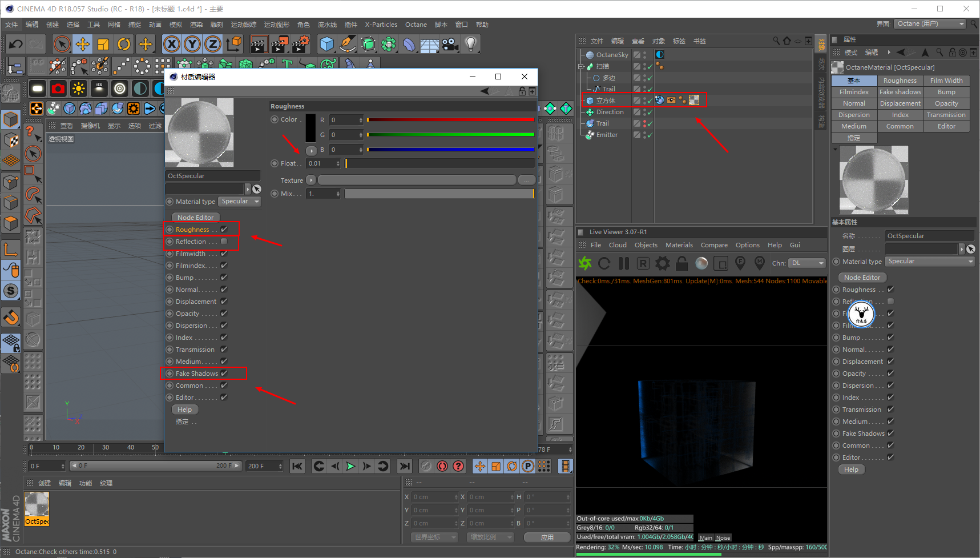Image resolution: width=980 pixels, height=558 pixels.
Task: Jump to the start of the timeline
Action: tap(297, 466)
